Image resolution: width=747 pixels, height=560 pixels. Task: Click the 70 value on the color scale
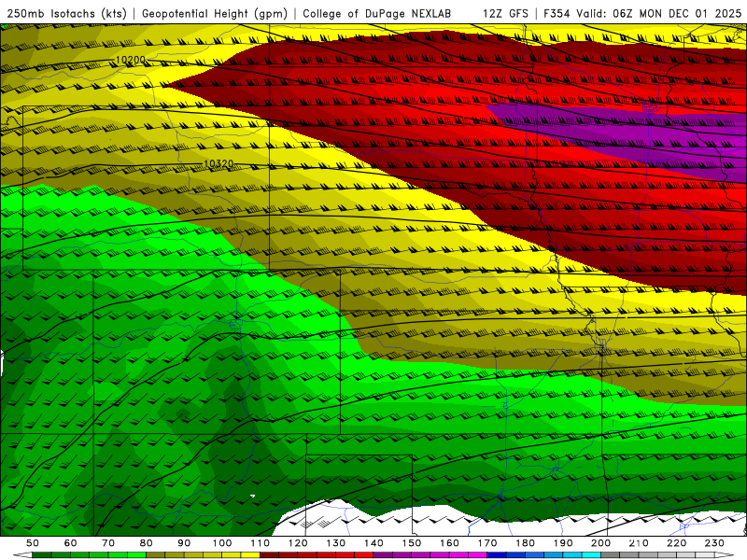pyautogui.click(x=108, y=543)
